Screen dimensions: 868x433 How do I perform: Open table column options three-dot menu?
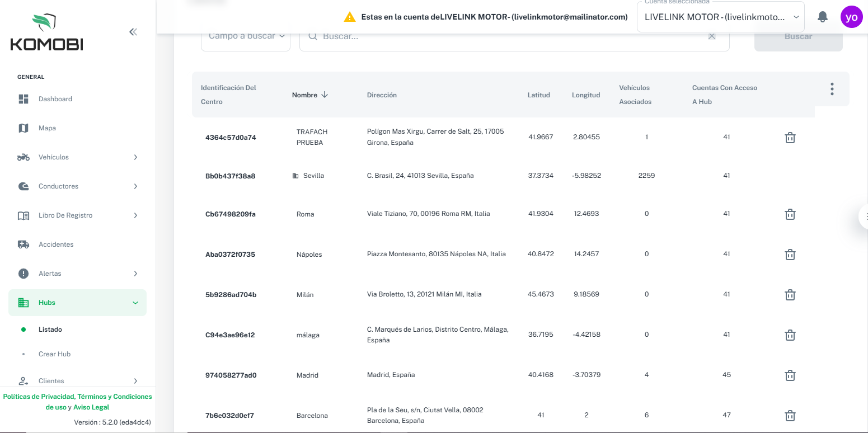coord(832,89)
